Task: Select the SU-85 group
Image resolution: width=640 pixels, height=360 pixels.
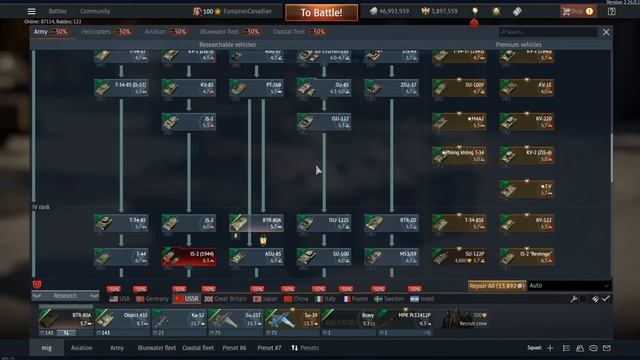Action: tap(324, 88)
